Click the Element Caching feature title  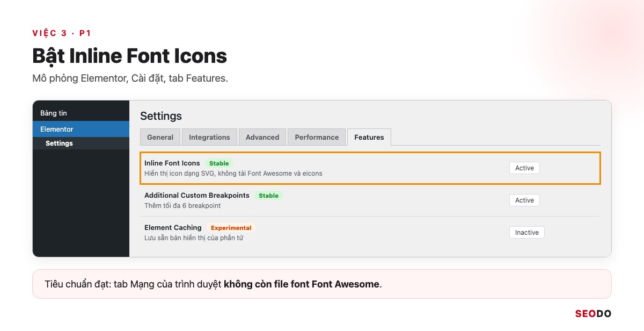point(173,227)
